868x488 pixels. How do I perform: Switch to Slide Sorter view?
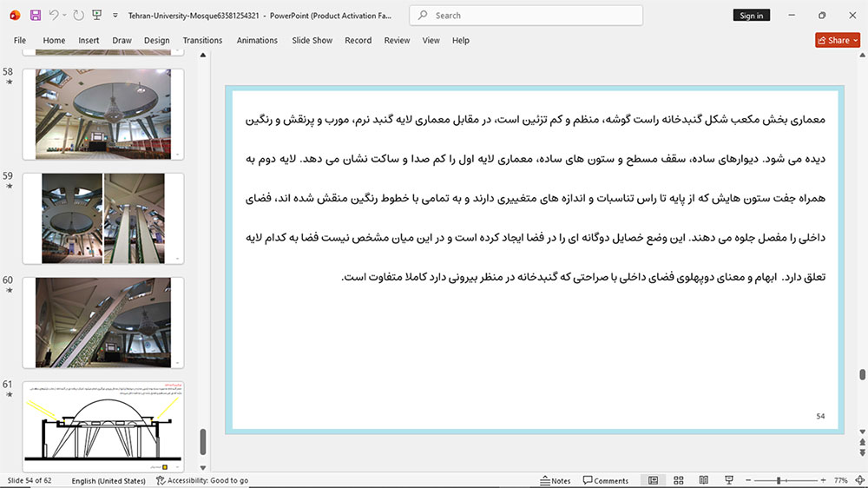678,480
